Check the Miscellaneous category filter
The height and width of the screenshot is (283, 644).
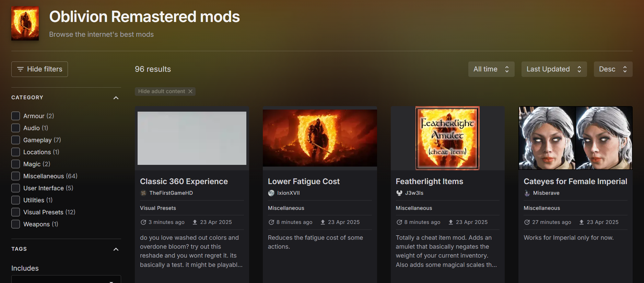click(15, 176)
